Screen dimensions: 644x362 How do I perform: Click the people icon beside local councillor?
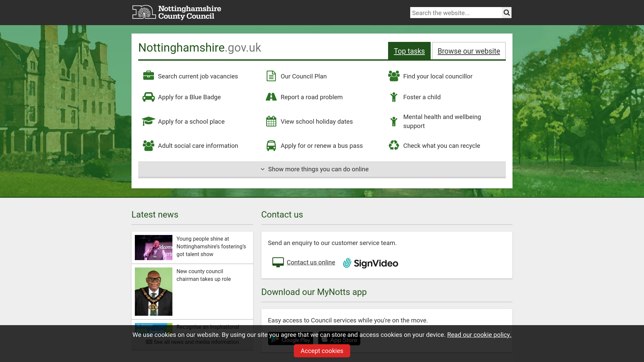(394, 76)
